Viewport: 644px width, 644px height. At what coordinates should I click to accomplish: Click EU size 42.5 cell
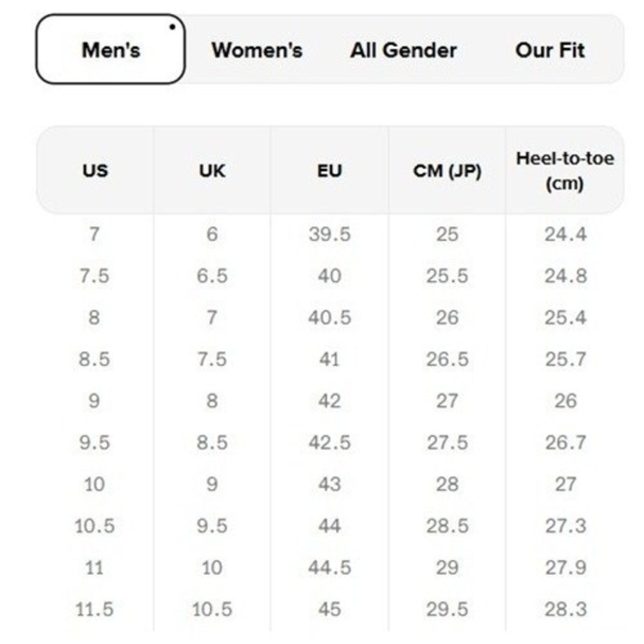(x=329, y=443)
